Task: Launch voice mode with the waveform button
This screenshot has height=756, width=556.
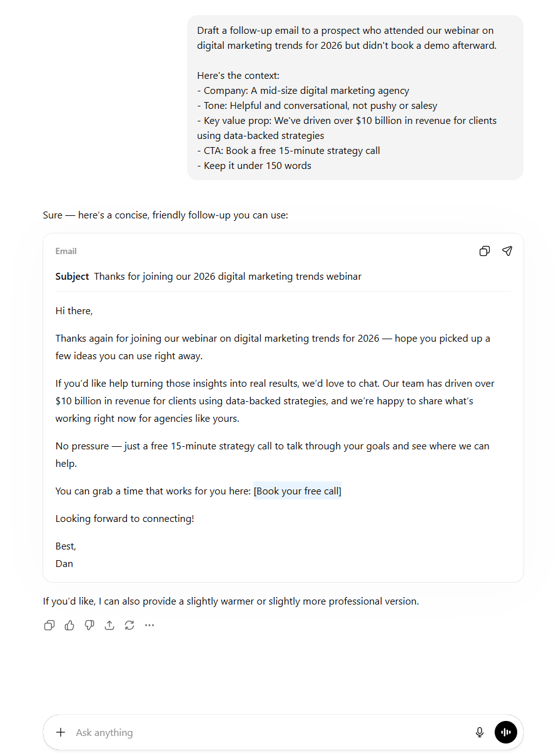Action: pos(505,732)
